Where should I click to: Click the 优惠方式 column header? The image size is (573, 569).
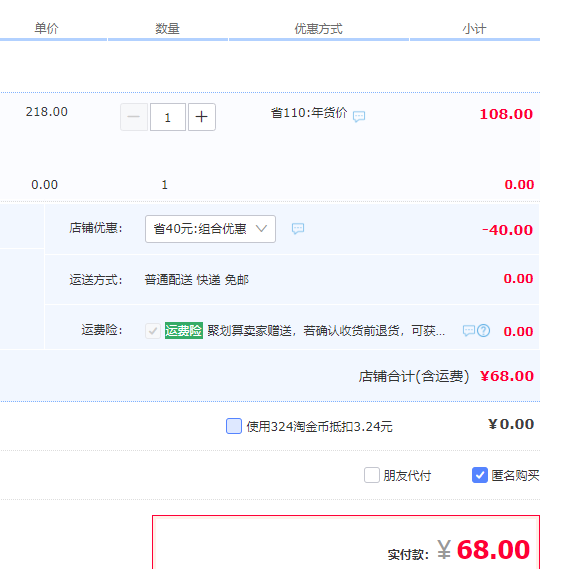319,29
